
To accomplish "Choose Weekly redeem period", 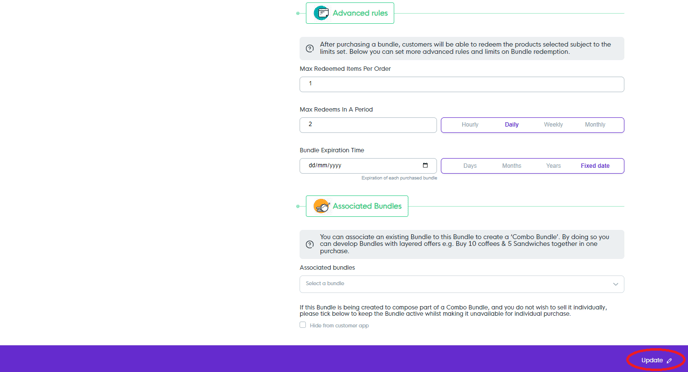I will coord(553,125).
